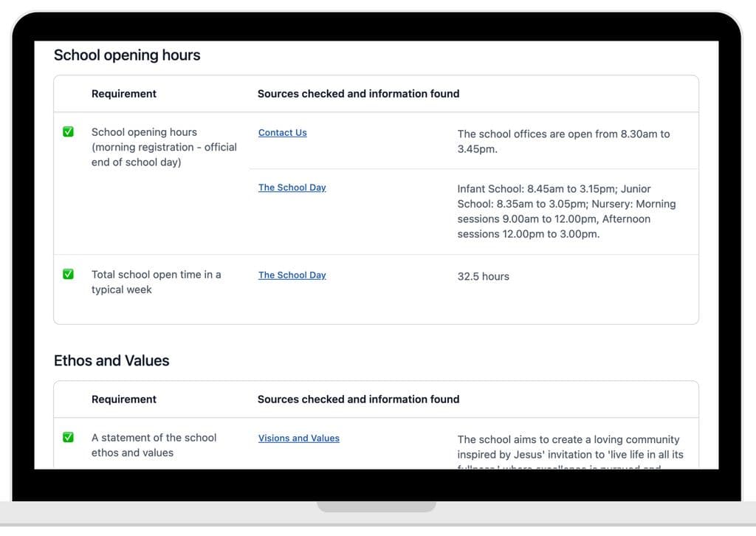Viewport: 756px width, 536px height.
Task: Click green checkmark for school ethos statement
Action: (x=69, y=437)
